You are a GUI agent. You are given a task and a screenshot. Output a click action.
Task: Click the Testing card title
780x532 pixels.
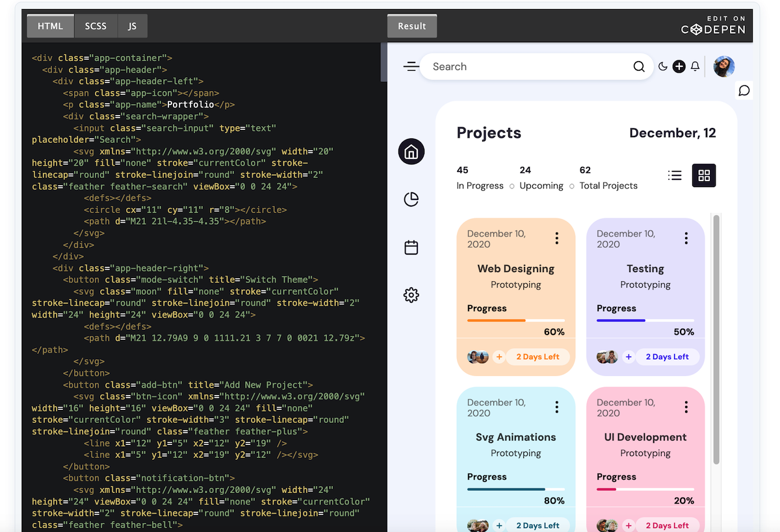pos(645,268)
